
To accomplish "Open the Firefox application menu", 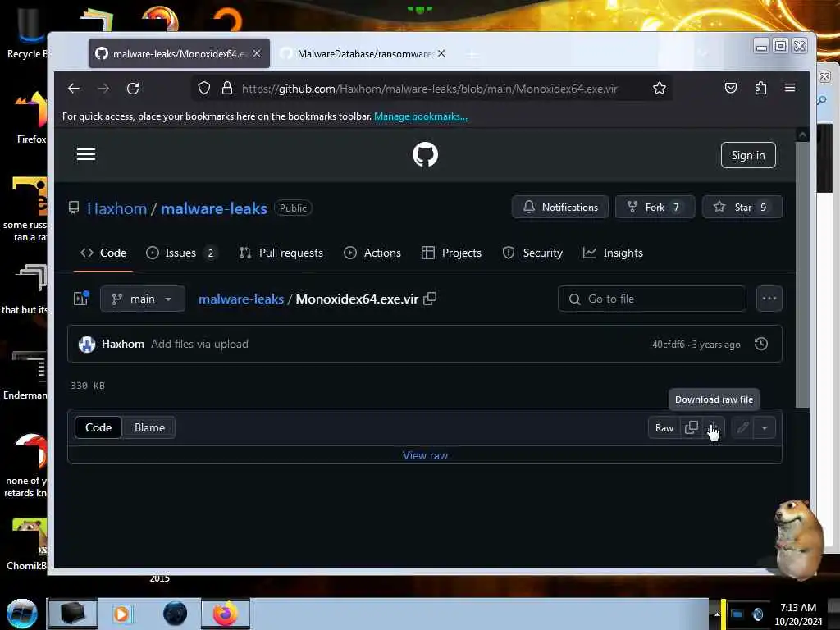I will (x=790, y=88).
